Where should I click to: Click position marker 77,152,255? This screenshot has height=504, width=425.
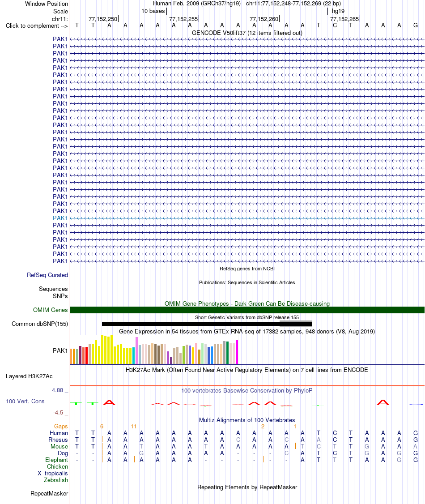183,19
